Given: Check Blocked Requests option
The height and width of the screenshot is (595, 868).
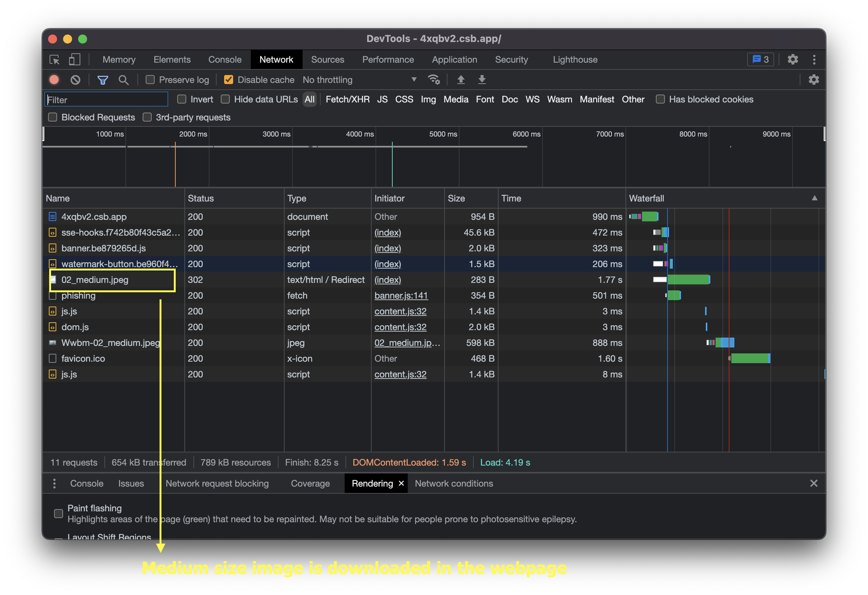Looking at the screenshot, I should 53,117.
